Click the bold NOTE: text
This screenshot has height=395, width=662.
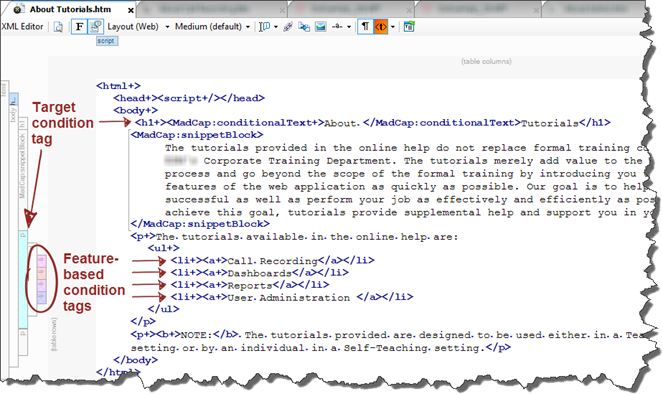pos(196,335)
